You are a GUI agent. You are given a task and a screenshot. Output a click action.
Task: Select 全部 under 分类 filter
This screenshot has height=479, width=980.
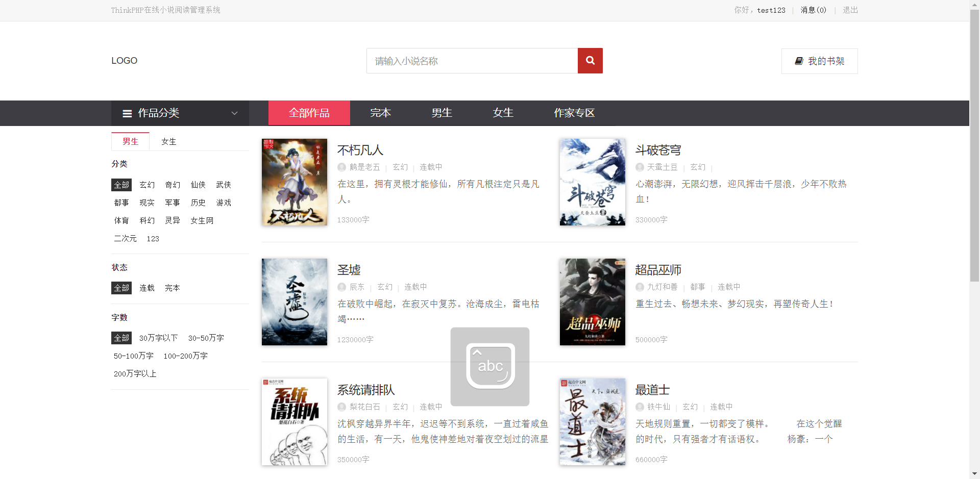click(x=121, y=185)
